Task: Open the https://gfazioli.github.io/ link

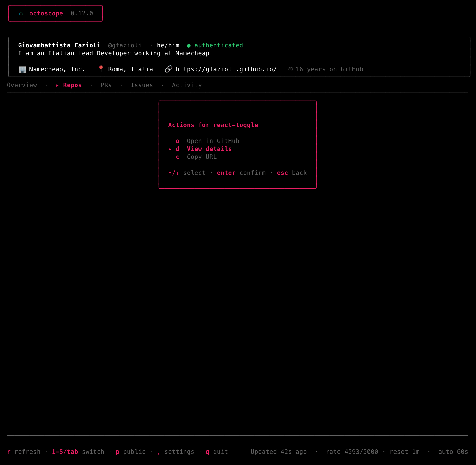Action: click(226, 69)
